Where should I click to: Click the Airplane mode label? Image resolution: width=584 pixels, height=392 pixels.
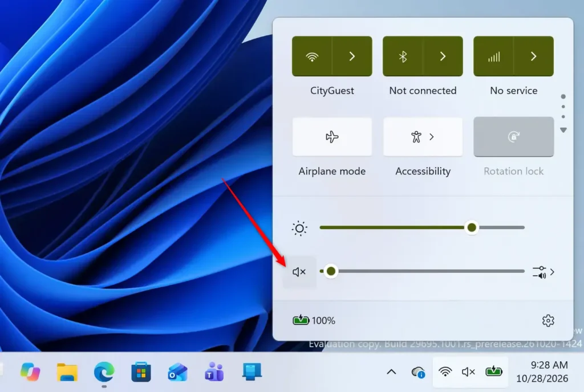[332, 171]
